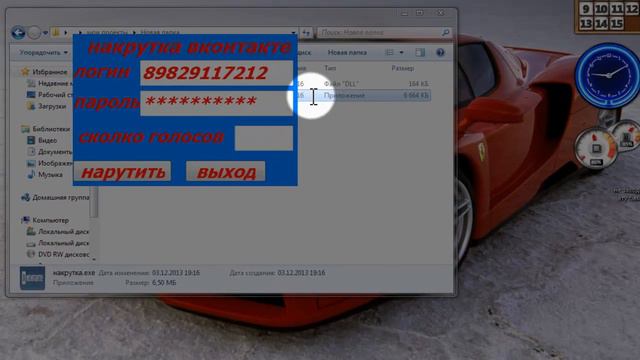Viewport: 640px width, 360px height.
Task: Open Видео library
Action: (42, 140)
